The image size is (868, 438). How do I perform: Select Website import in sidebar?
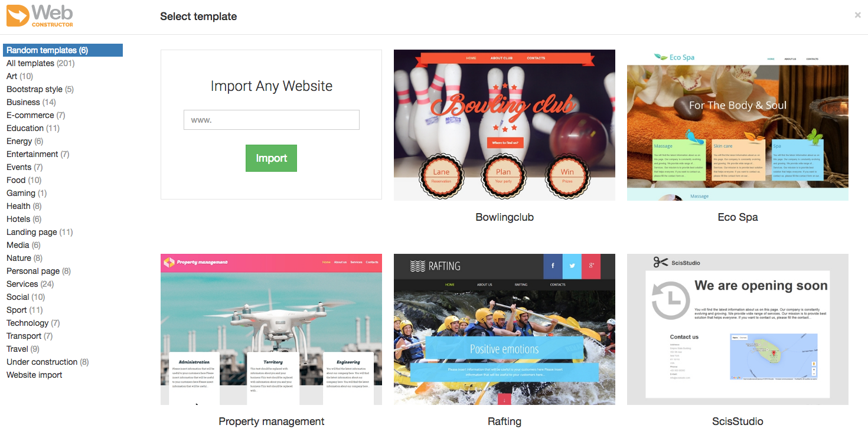[x=34, y=375]
